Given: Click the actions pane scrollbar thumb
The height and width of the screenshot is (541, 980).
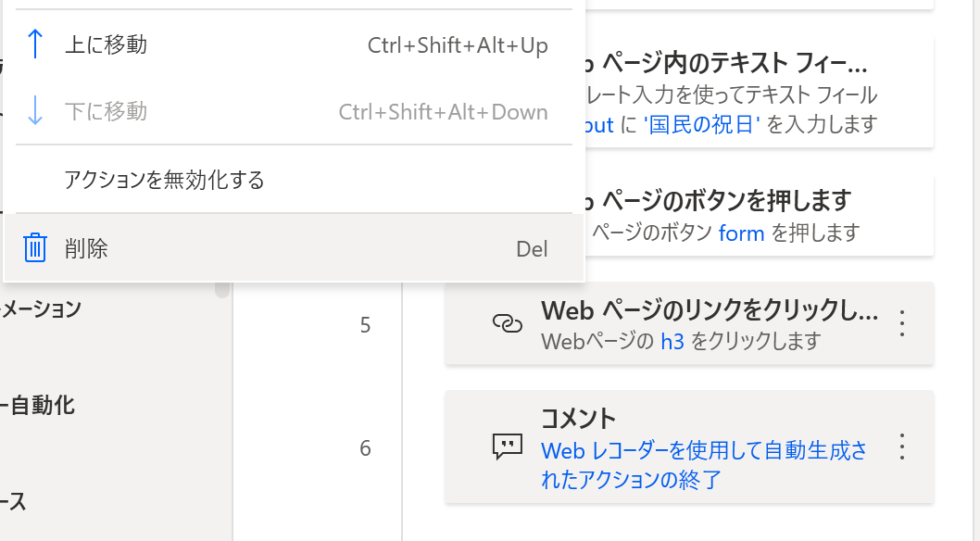Looking at the screenshot, I should click(222, 290).
